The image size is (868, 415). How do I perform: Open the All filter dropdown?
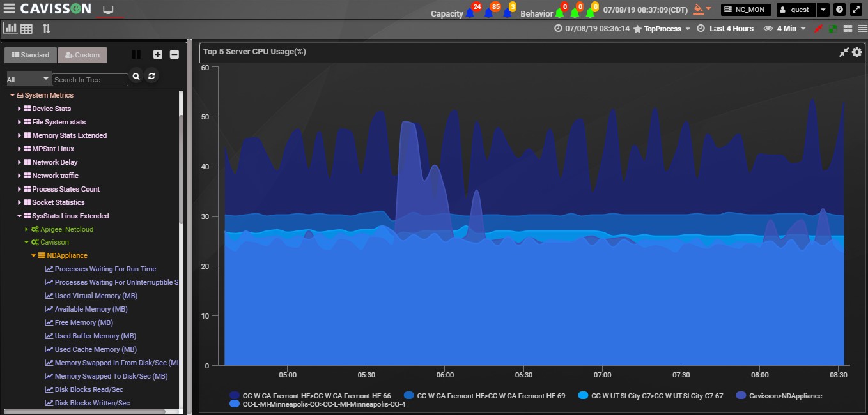[28, 79]
